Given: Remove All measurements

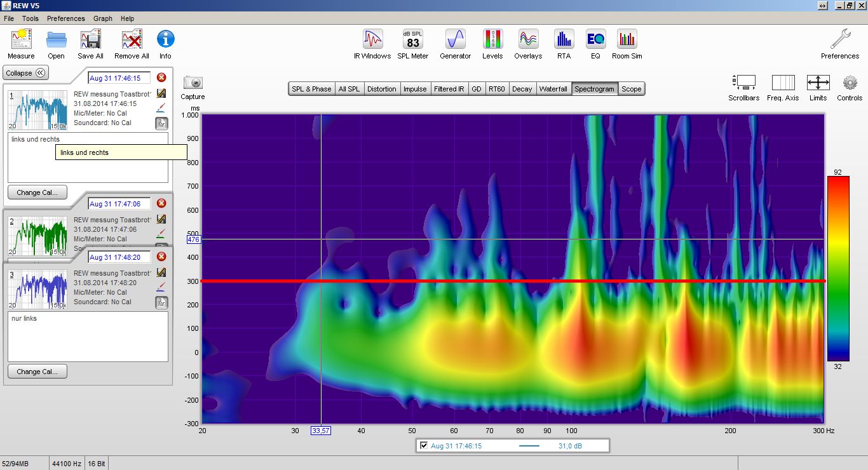Looking at the screenshot, I should (x=132, y=44).
